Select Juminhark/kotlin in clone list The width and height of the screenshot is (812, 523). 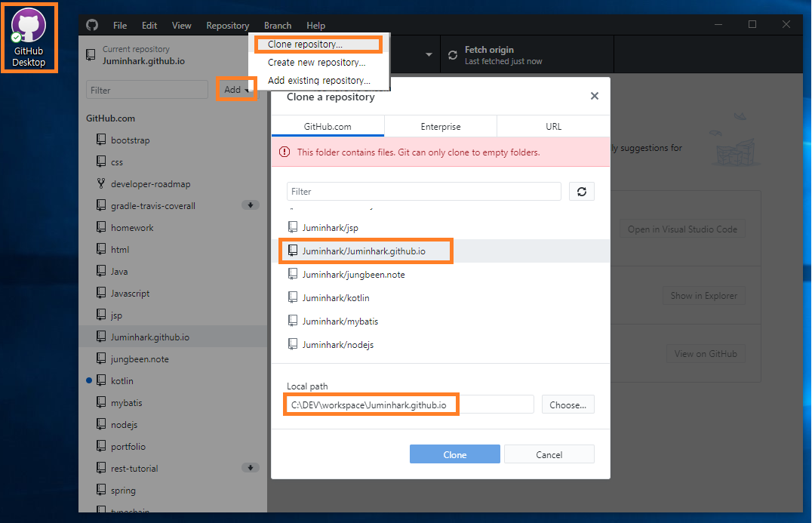point(441,297)
